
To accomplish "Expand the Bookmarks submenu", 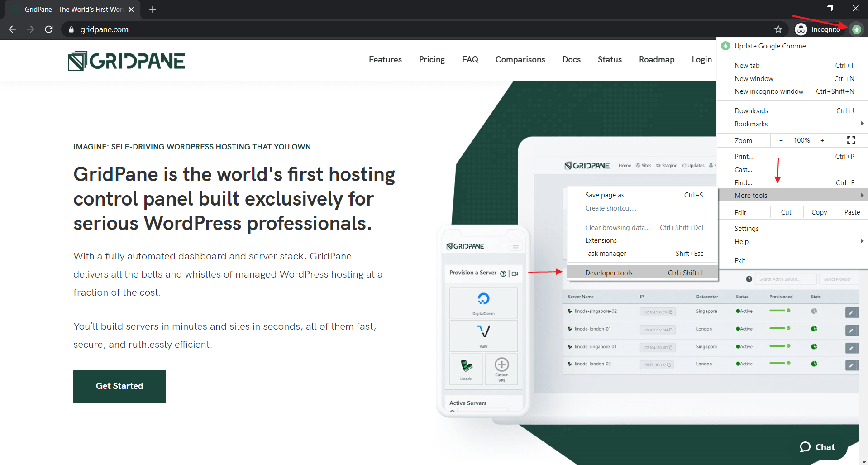I will coord(792,124).
